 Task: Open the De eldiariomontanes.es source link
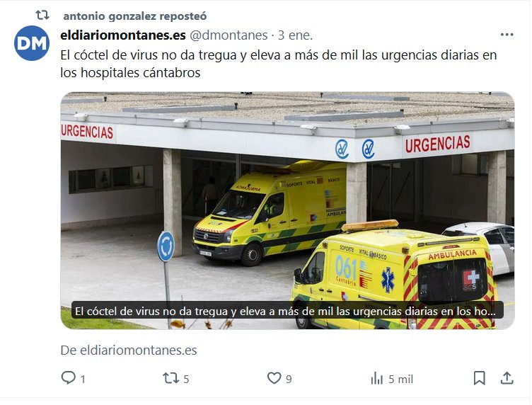(x=129, y=350)
